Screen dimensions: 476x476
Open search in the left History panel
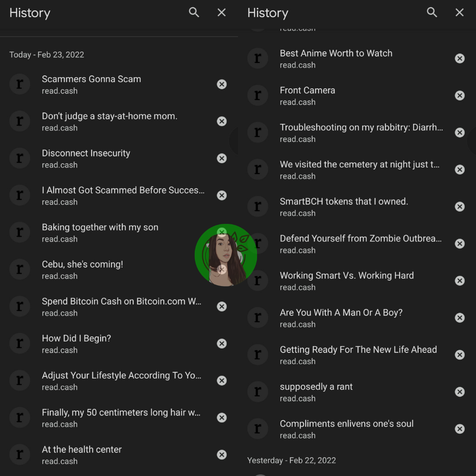pos(193,12)
